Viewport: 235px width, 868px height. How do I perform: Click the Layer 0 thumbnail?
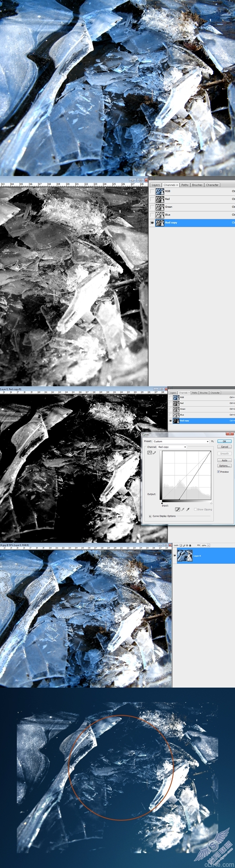(185, 556)
